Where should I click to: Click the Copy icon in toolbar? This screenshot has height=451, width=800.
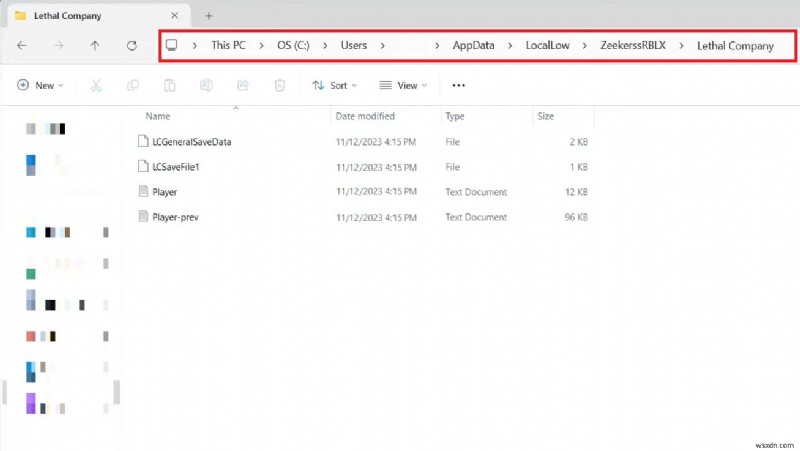pyautogui.click(x=133, y=85)
